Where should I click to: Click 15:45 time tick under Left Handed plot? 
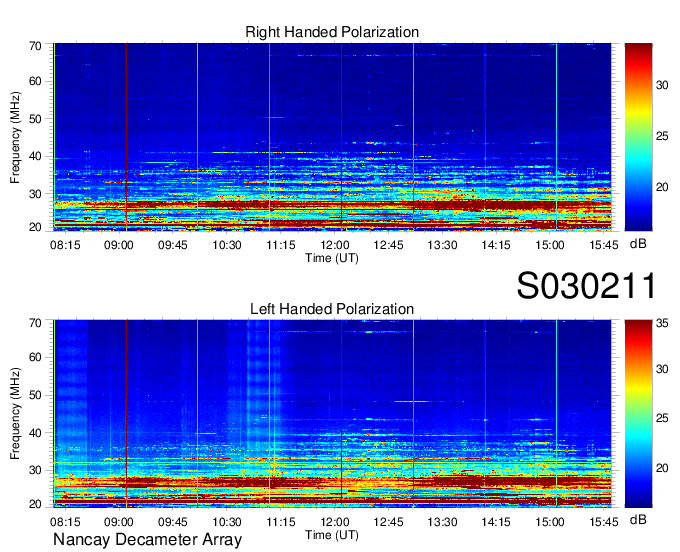[604, 521]
